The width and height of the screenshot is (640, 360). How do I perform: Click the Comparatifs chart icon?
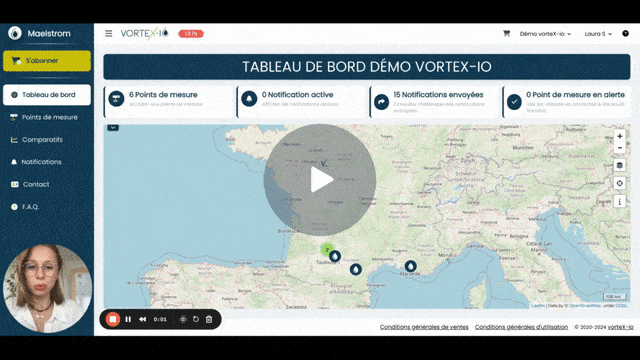14,140
